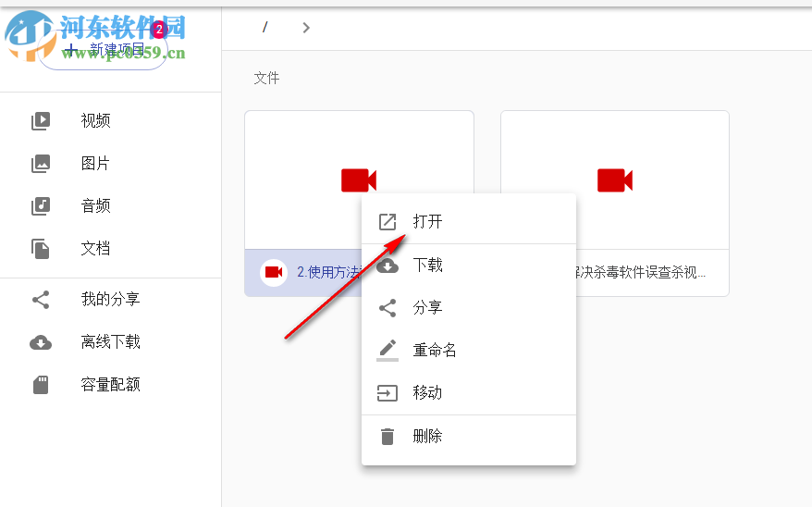
Task: Click the move-arrow icon beside 移动
Action: point(388,393)
